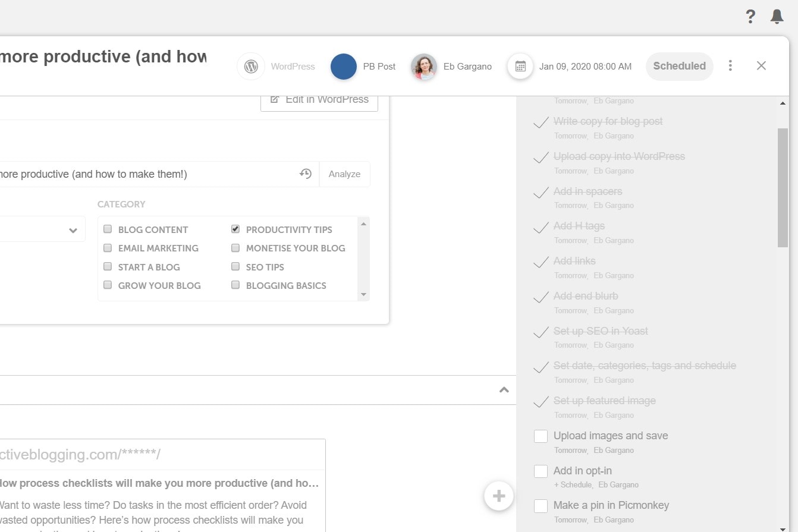Click the Add end blurb task text
This screenshot has height=532, width=798.
tap(586, 296)
